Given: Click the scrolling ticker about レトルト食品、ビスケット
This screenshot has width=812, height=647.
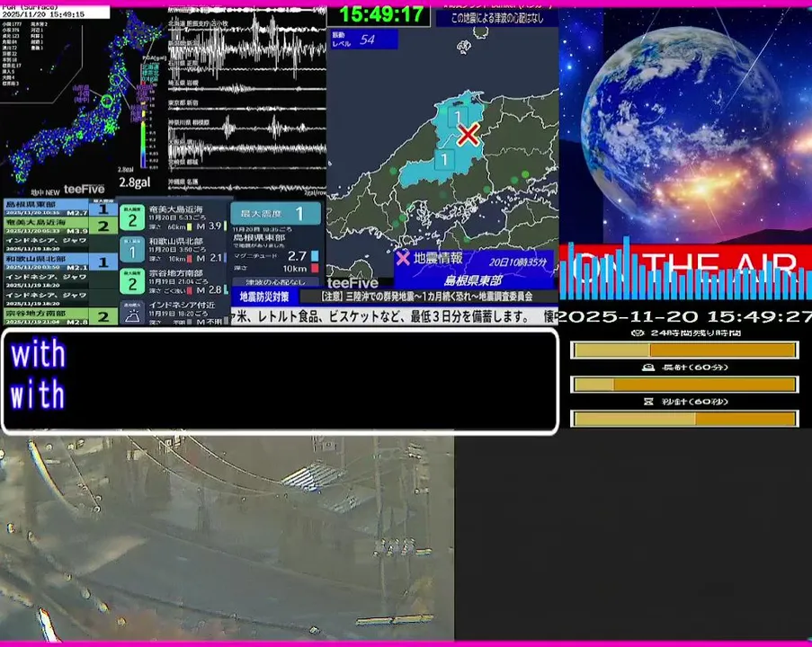Looking at the screenshot, I should pyautogui.click(x=394, y=315).
